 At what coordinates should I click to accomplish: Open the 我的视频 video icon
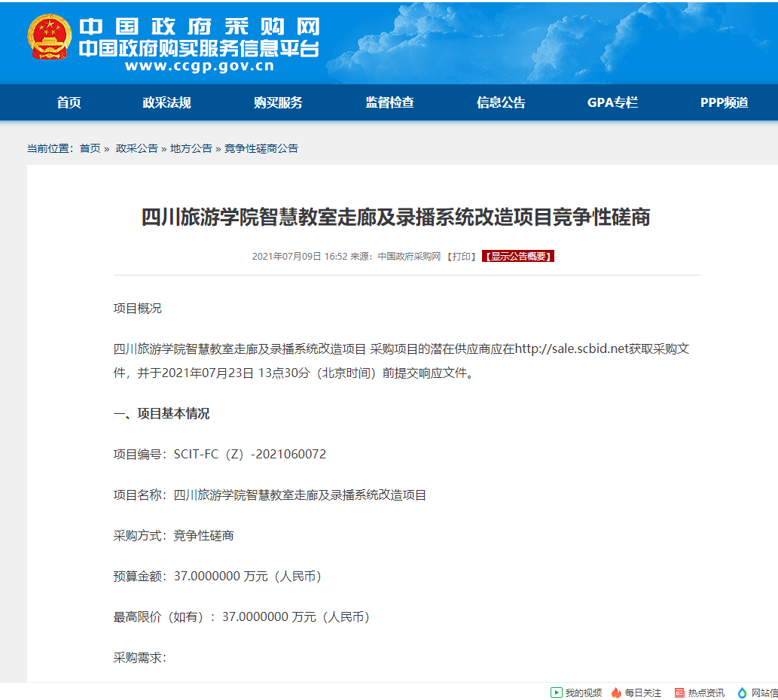click(557, 692)
